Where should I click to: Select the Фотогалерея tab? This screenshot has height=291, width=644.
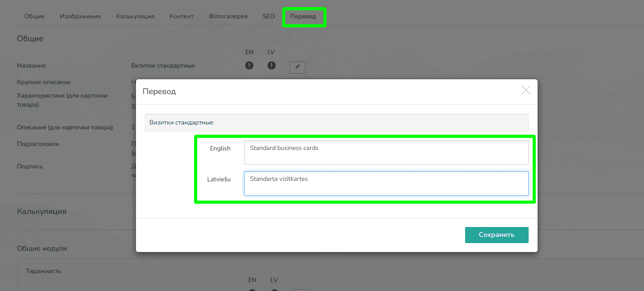228,17
